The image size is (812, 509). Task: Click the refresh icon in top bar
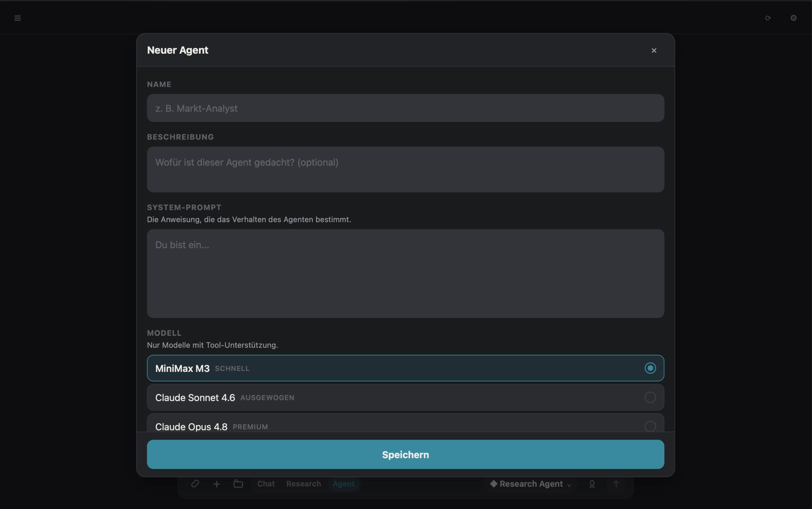click(768, 18)
